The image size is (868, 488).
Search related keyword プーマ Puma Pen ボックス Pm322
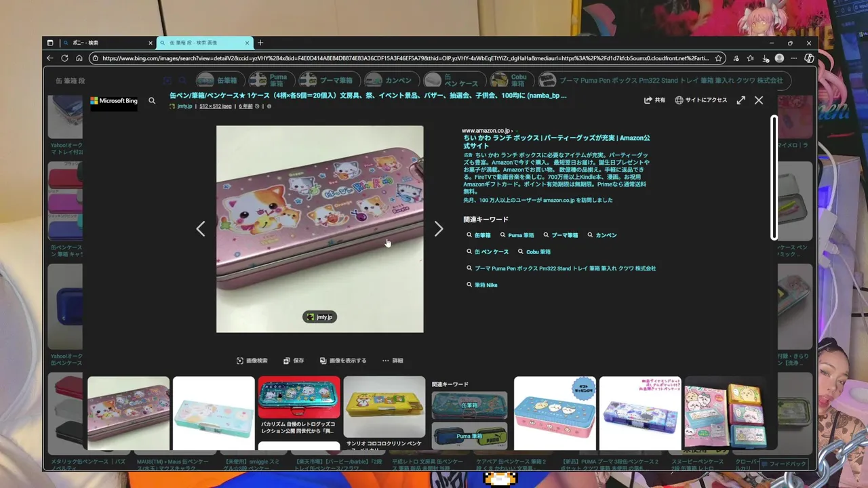pyautogui.click(x=561, y=268)
